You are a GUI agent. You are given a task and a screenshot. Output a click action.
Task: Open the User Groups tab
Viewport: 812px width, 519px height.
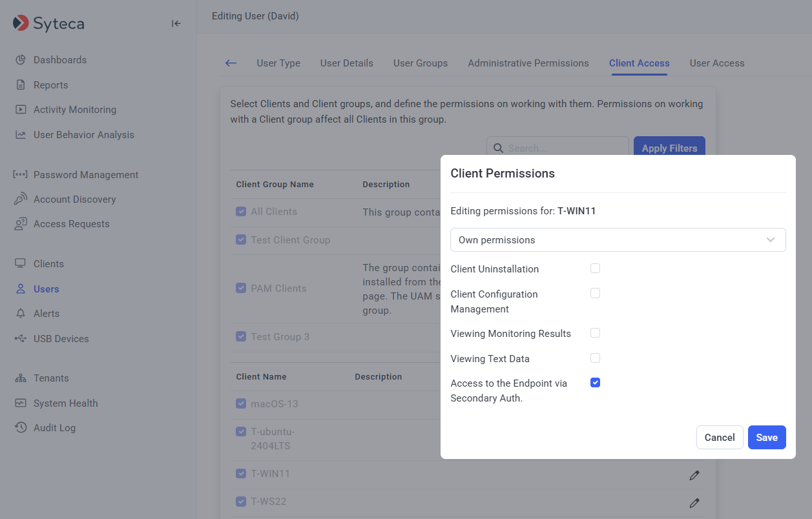click(x=420, y=63)
